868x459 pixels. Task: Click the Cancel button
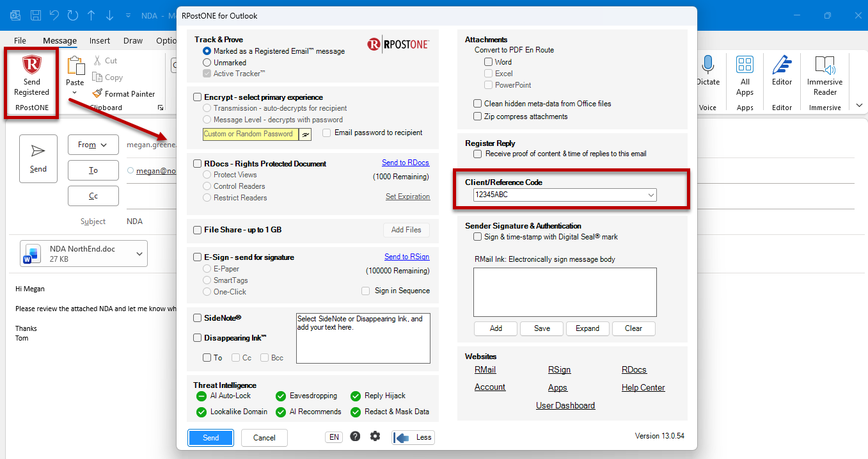pos(264,438)
